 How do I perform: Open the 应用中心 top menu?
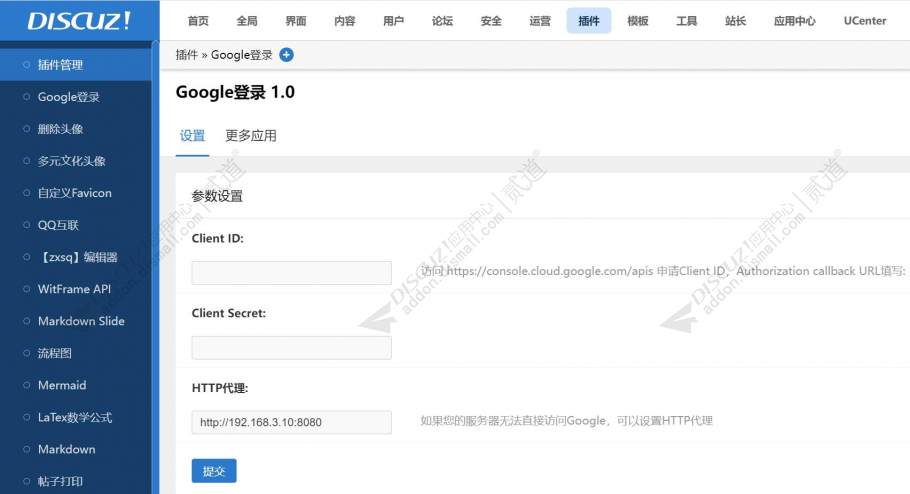pyautogui.click(x=794, y=21)
